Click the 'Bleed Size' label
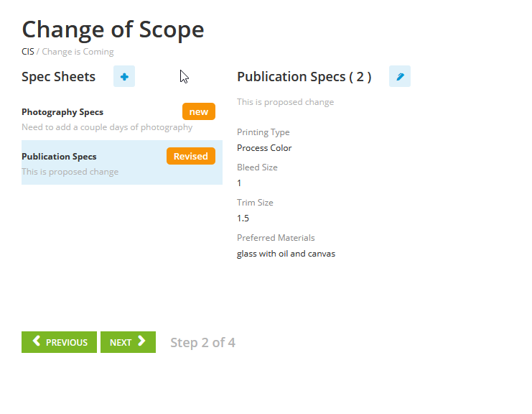The image size is (532, 414). pyautogui.click(x=257, y=167)
